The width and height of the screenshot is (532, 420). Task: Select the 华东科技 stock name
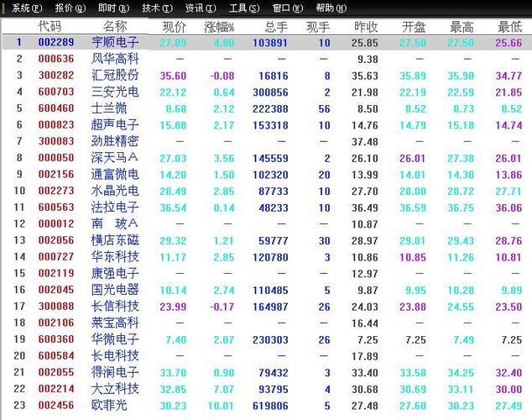pos(115,257)
